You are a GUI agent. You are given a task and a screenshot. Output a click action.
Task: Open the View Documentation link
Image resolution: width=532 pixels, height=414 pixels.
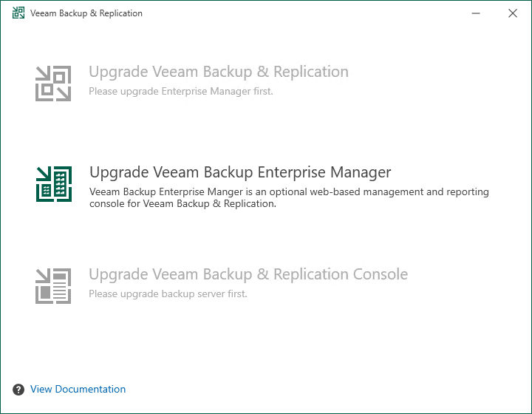click(x=78, y=390)
